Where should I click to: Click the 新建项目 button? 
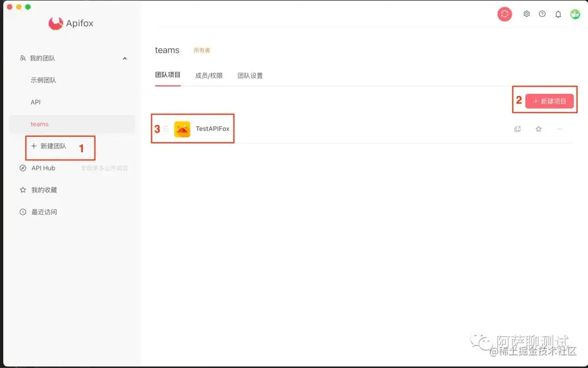(x=549, y=101)
